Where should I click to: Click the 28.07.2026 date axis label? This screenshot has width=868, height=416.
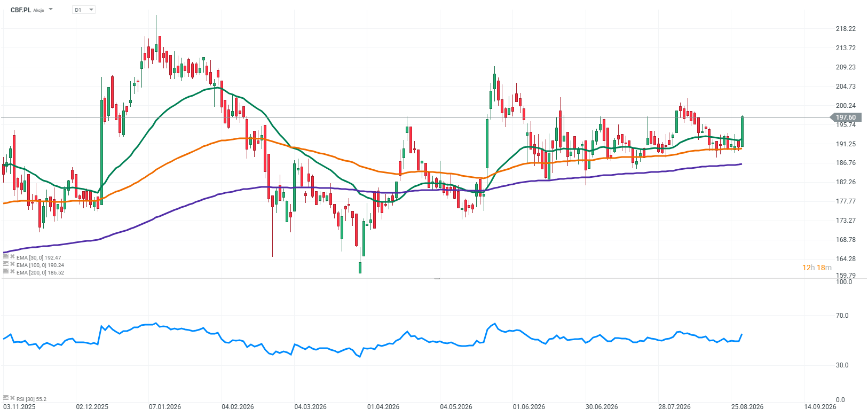[674, 407]
